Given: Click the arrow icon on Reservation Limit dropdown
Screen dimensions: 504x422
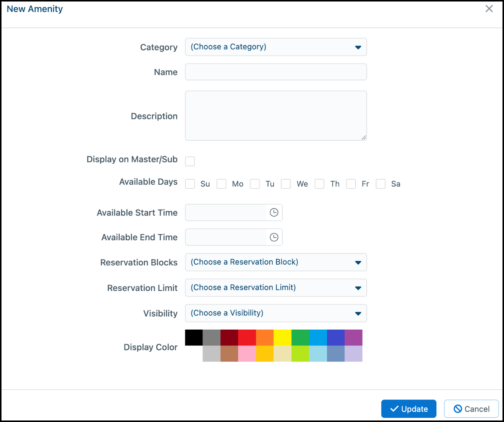Looking at the screenshot, I should (x=358, y=288).
